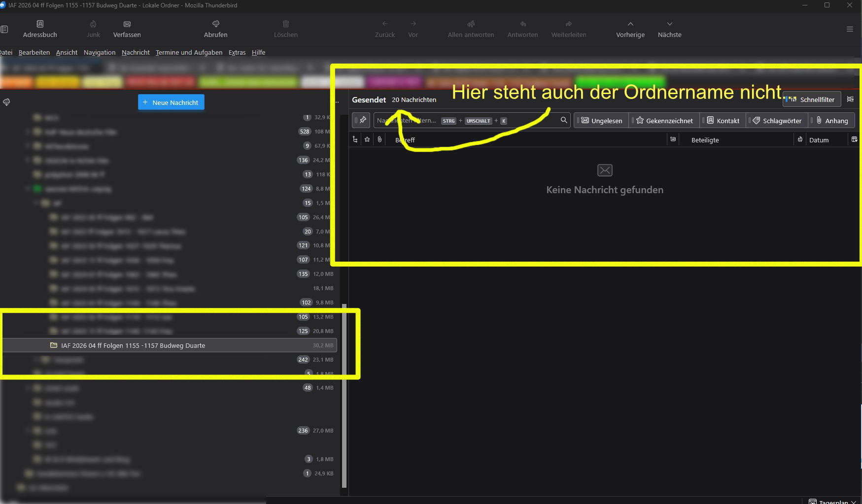Enable the Ungelesen filter
Image resolution: width=862 pixels, height=504 pixels.
point(602,121)
